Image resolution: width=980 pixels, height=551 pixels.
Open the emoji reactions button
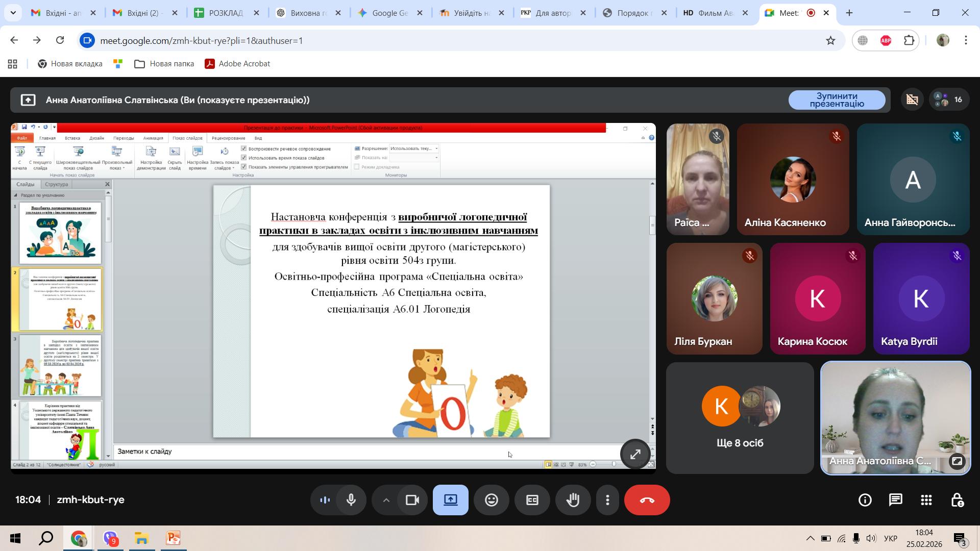(492, 500)
